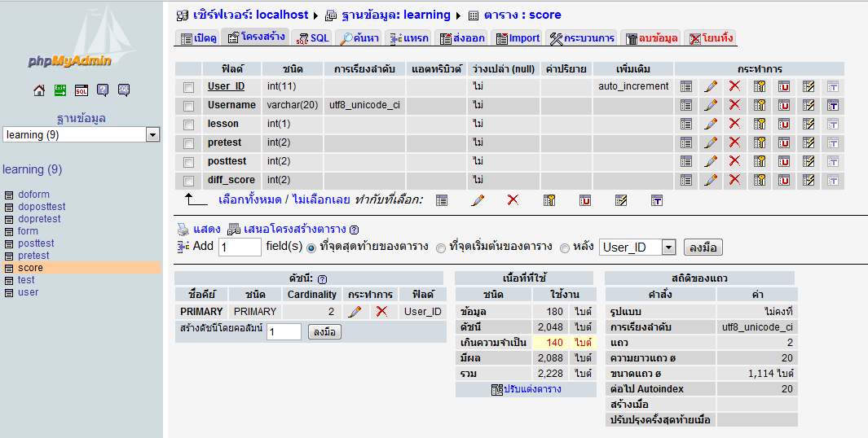Focus the index column count input
The width and height of the screenshot is (868, 438).
[284, 332]
